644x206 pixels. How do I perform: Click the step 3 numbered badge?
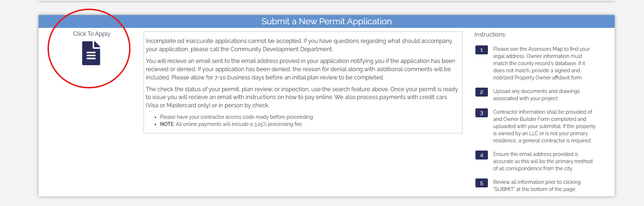tap(481, 113)
